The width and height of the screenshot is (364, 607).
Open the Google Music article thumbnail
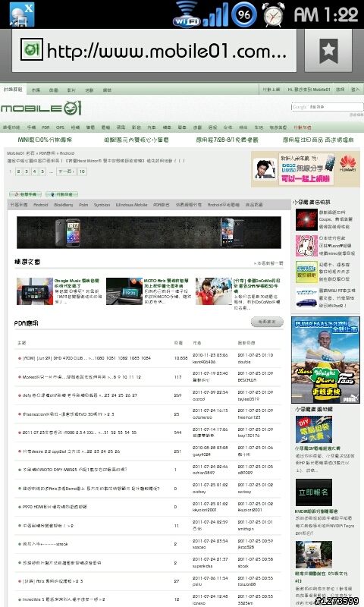[x=34, y=291]
